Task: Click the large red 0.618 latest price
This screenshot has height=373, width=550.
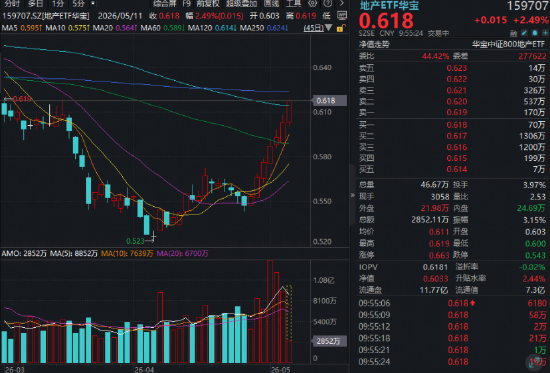Action: coord(386,21)
